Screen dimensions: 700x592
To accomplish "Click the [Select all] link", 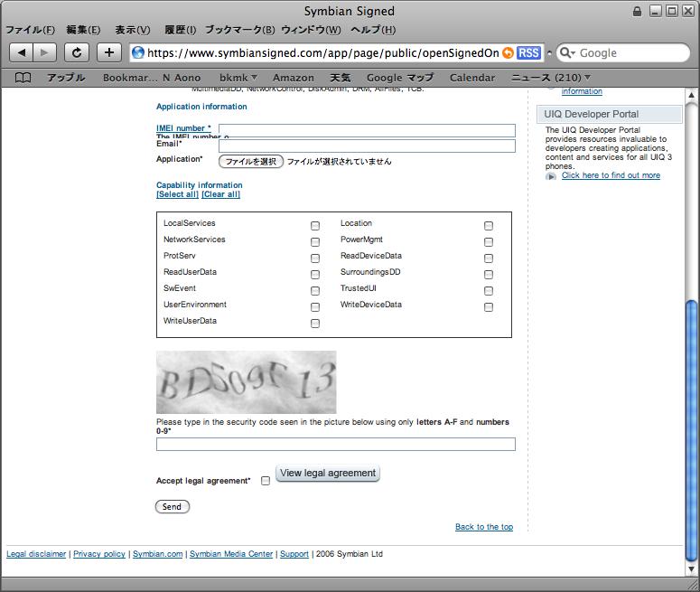I will [177, 194].
